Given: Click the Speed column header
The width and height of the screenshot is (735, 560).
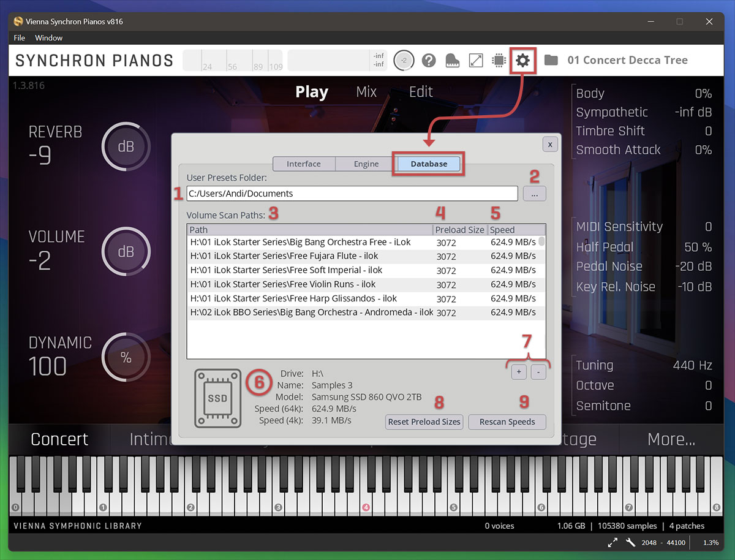Looking at the screenshot, I should tap(516, 230).
